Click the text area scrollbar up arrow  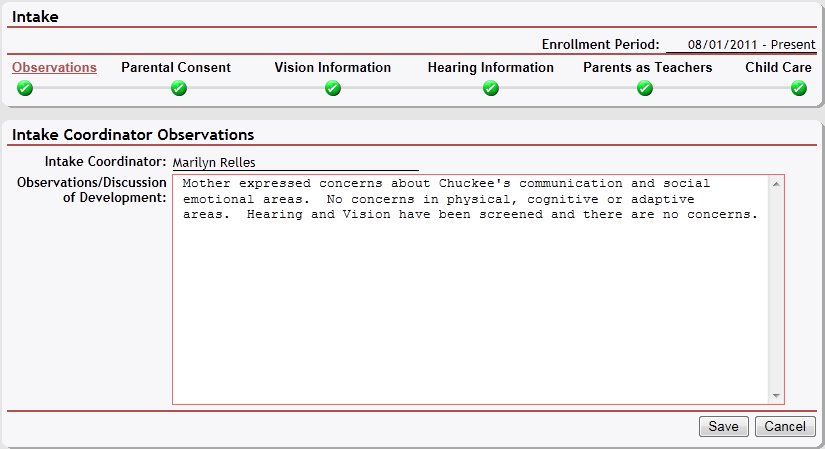click(x=775, y=184)
